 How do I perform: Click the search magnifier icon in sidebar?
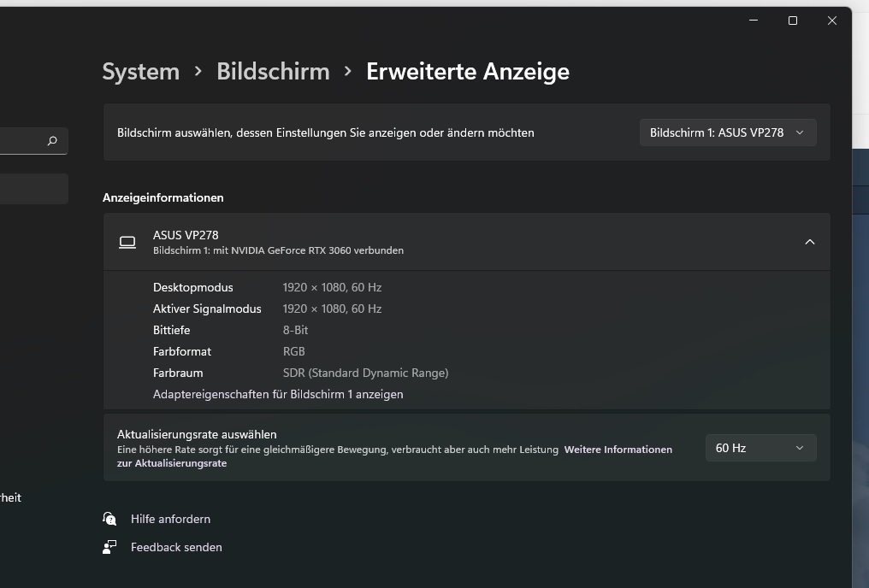click(52, 141)
